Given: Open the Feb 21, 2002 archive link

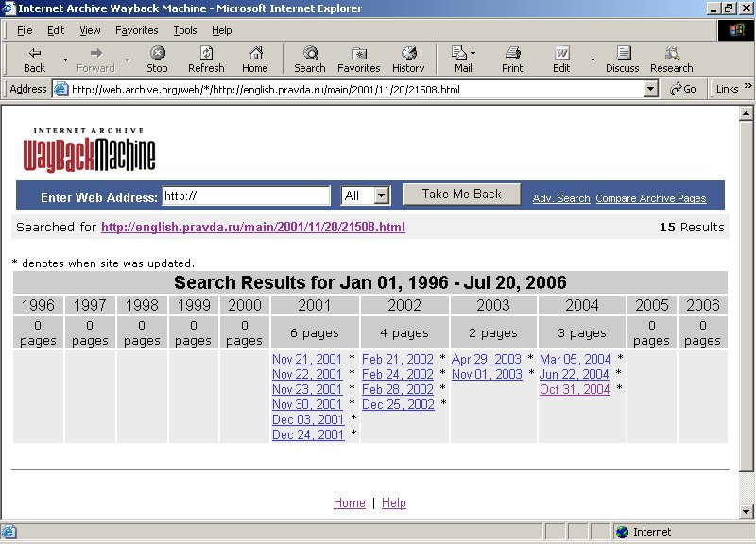Looking at the screenshot, I should [398, 359].
